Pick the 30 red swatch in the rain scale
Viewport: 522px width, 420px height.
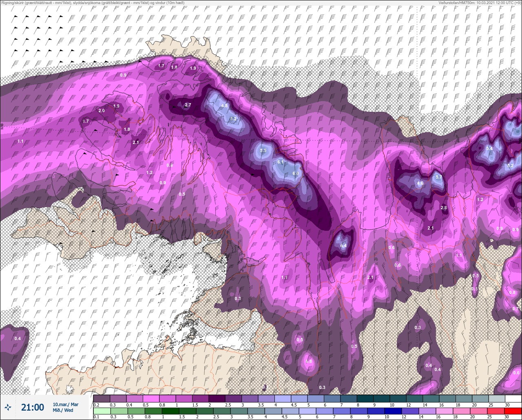513,411
